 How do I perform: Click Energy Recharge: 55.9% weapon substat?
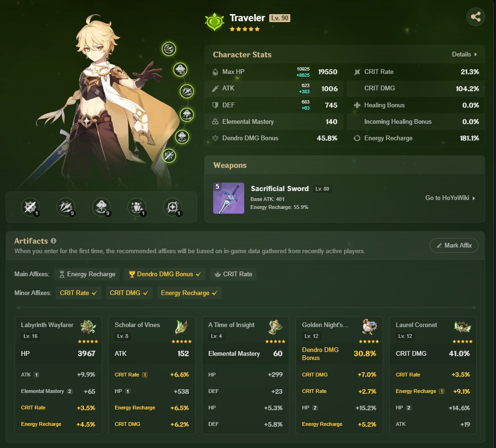pos(280,207)
